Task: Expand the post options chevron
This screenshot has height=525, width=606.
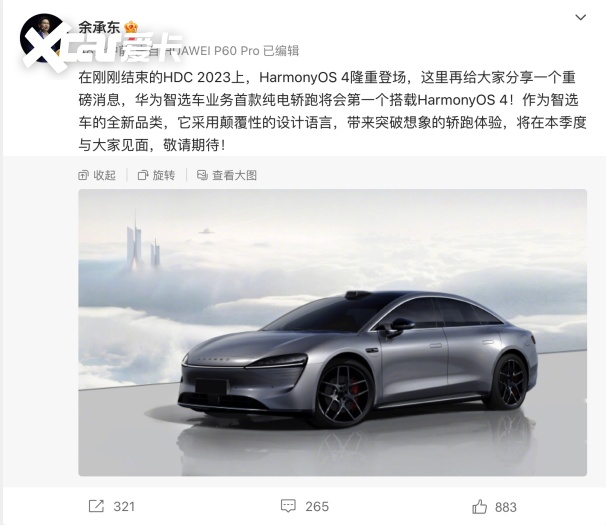Action: 580,17
